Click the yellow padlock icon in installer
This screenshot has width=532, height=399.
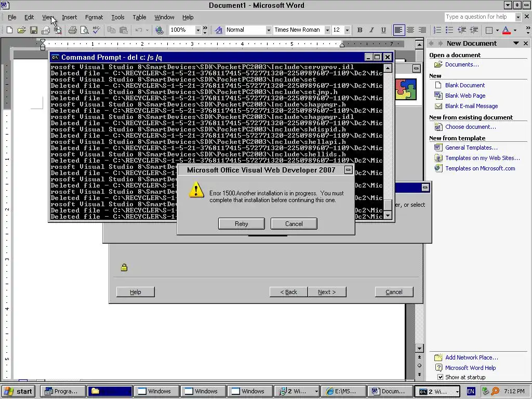pos(124,268)
